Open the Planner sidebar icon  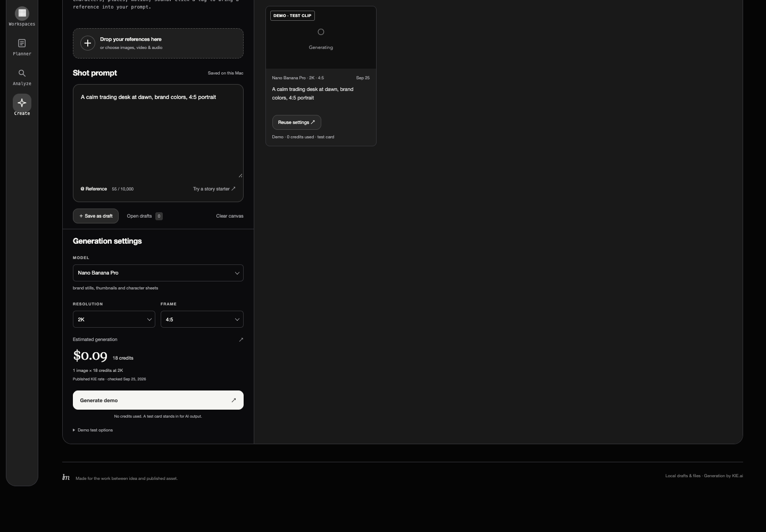click(22, 43)
